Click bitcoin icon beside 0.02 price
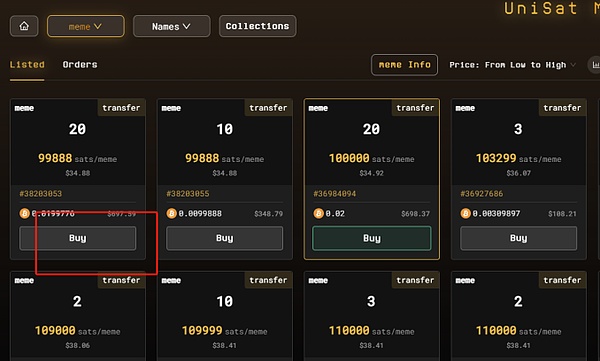The width and height of the screenshot is (600, 361). coord(318,213)
